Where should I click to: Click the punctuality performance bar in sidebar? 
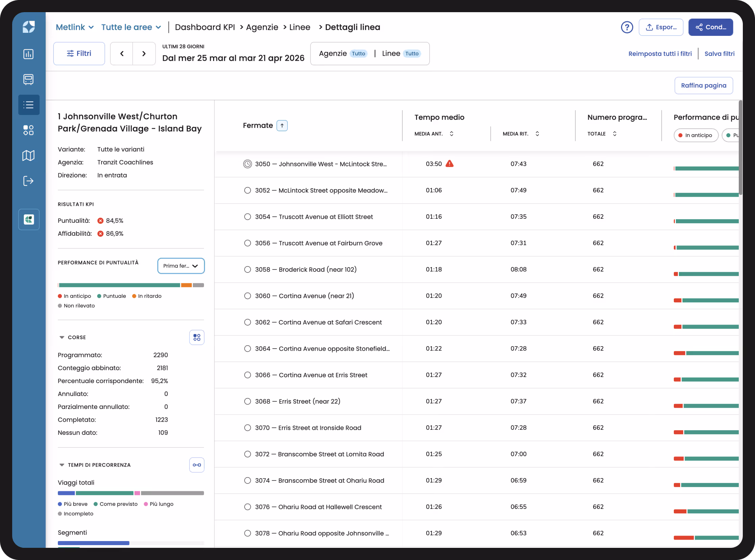pyautogui.click(x=131, y=285)
